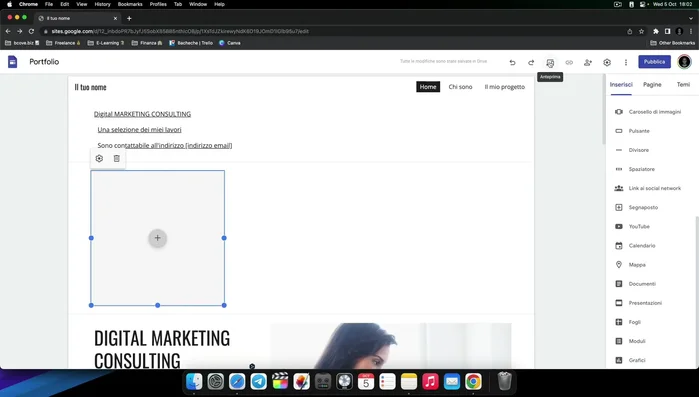Click the Una selezione dei miei lavori link

[x=140, y=130]
